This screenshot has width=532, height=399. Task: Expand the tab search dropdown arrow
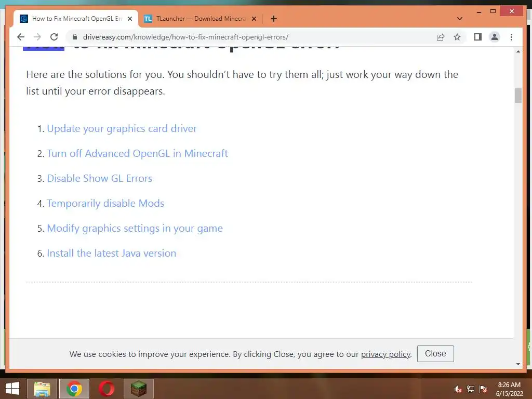point(460,19)
